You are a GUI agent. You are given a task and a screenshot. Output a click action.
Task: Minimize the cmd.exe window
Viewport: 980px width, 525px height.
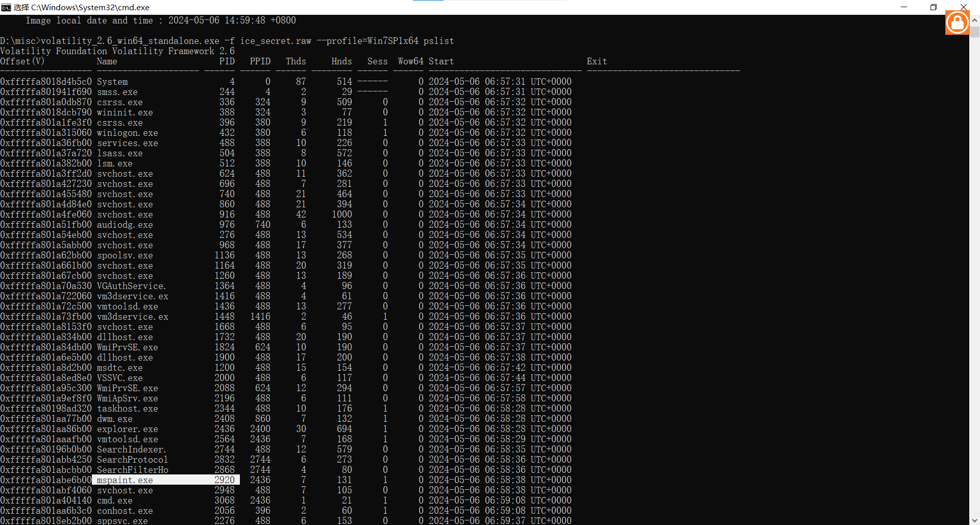[904, 7]
